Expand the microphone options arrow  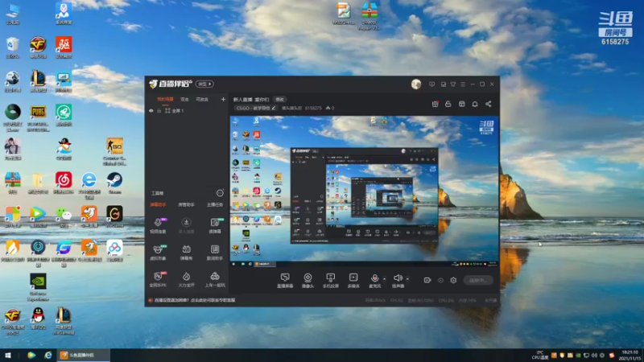(385, 279)
